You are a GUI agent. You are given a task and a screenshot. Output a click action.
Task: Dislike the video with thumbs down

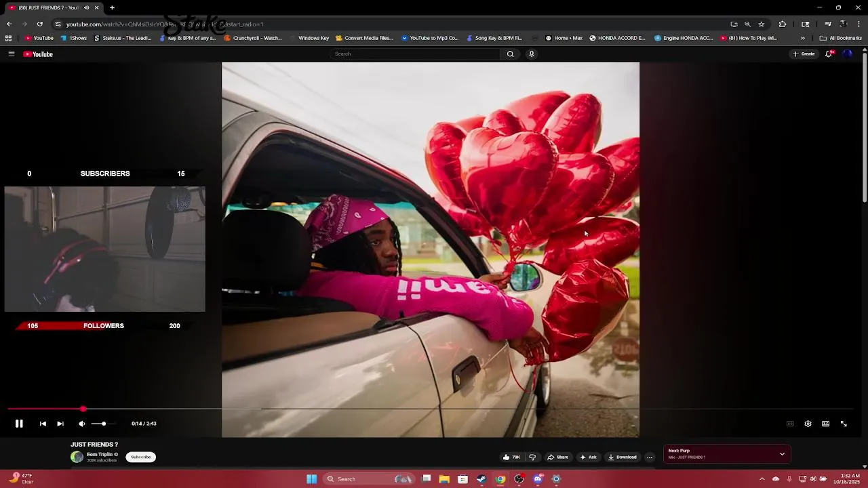coord(532,457)
